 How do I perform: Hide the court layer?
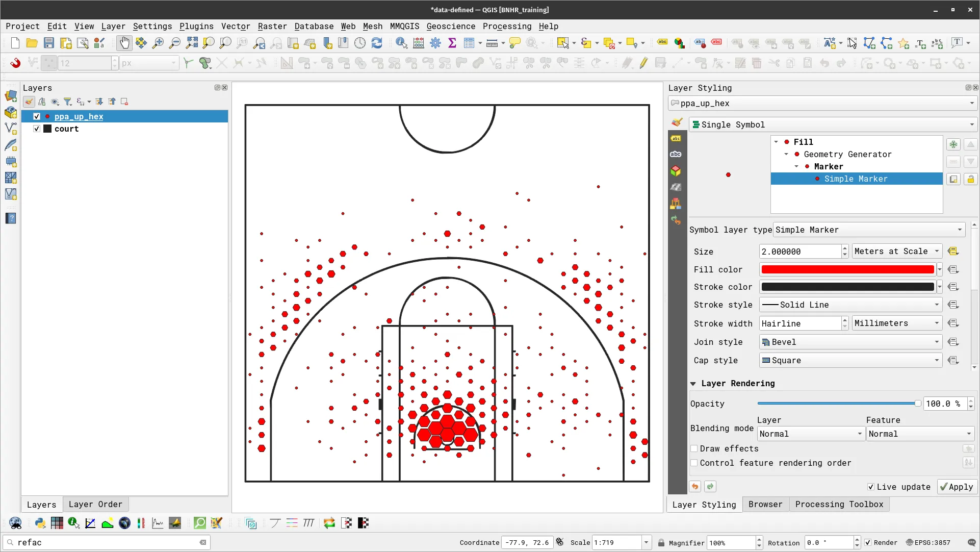pos(36,129)
